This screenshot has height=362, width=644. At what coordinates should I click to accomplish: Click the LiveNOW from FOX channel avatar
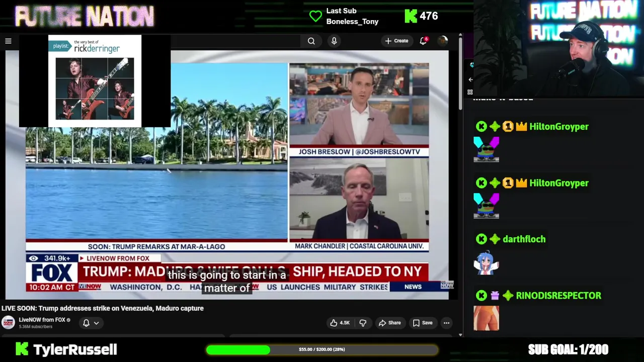coord(8,322)
